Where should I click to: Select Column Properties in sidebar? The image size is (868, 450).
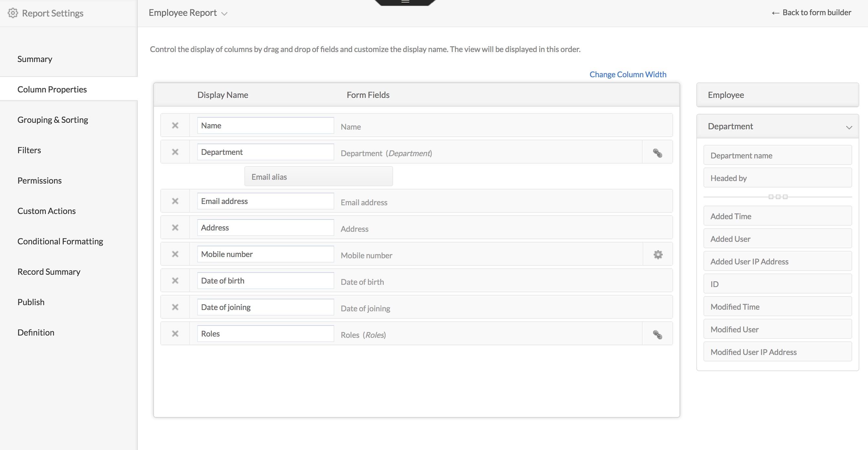[52, 89]
